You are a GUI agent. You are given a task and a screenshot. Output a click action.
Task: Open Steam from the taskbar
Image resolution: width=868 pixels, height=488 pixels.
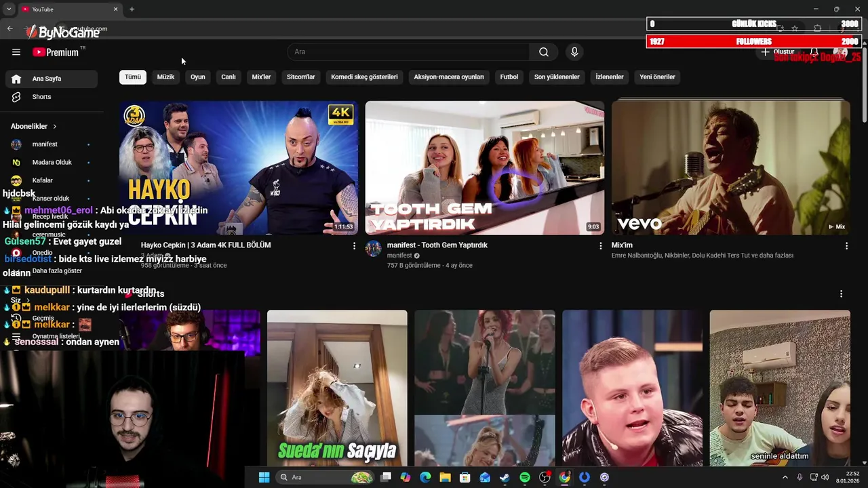point(505,477)
